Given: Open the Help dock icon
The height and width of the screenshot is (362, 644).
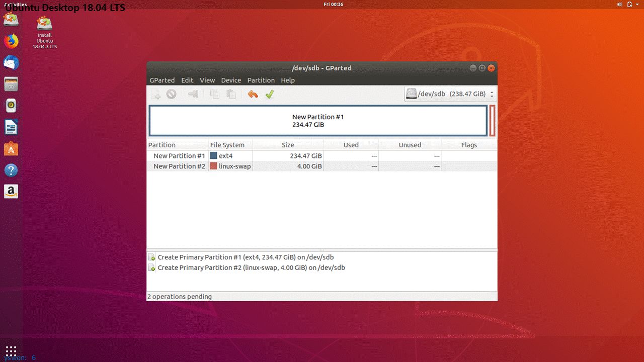Looking at the screenshot, I should pyautogui.click(x=11, y=170).
